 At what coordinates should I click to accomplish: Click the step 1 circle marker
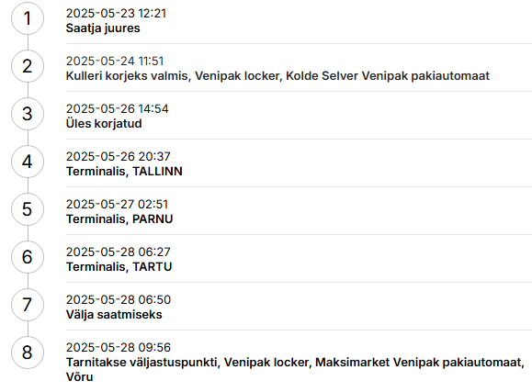pyautogui.click(x=28, y=18)
